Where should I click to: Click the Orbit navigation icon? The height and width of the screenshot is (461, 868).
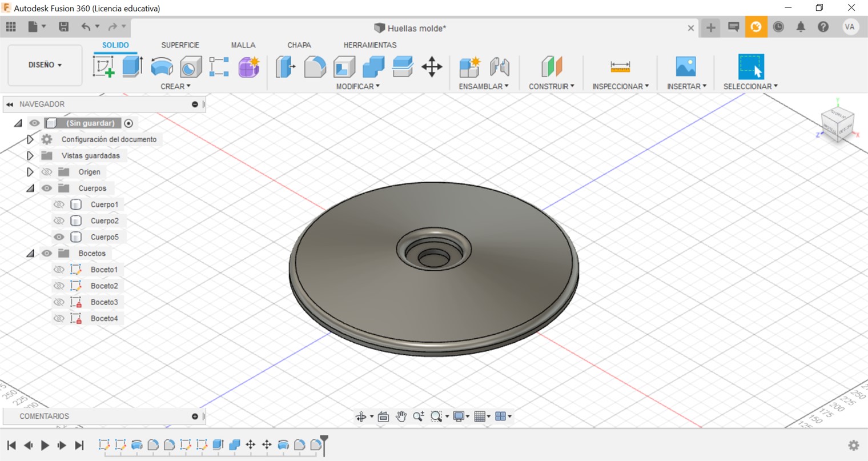click(x=361, y=416)
